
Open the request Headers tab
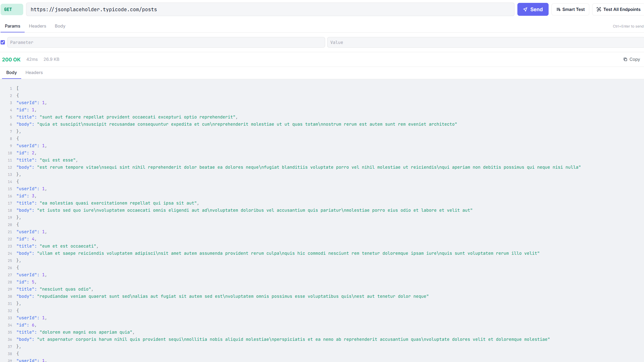(38, 26)
